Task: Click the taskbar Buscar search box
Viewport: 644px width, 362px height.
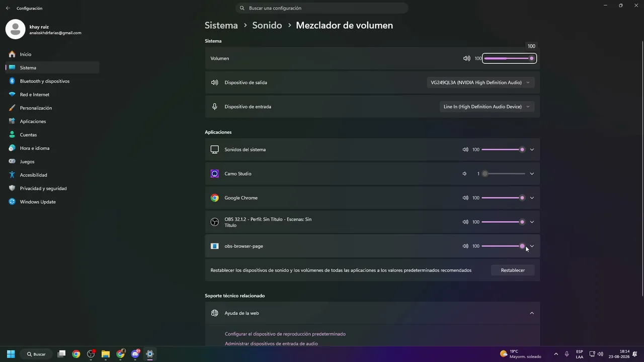Action: (x=36, y=354)
